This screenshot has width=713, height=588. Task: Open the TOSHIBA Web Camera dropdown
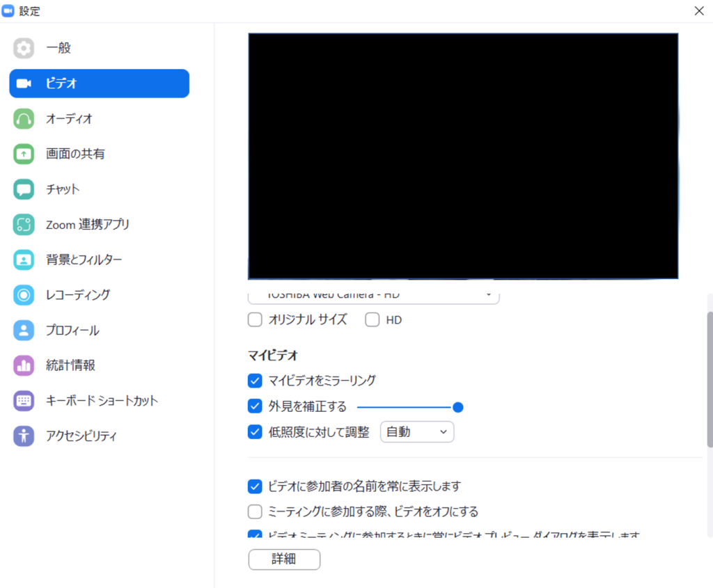(373, 294)
